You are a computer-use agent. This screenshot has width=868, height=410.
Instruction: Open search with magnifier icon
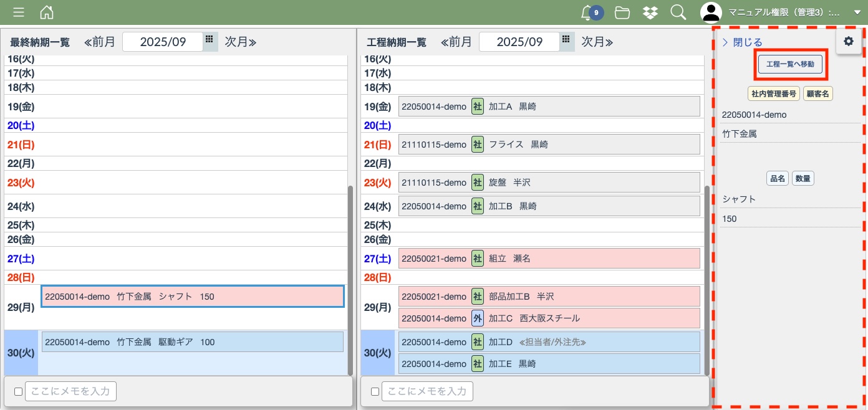[x=678, y=12]
